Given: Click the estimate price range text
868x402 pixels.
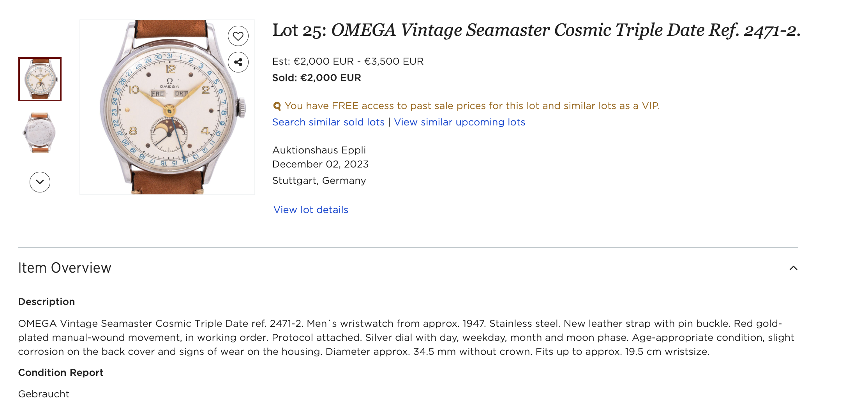Looking at the screenshot, I should point(348,62).
